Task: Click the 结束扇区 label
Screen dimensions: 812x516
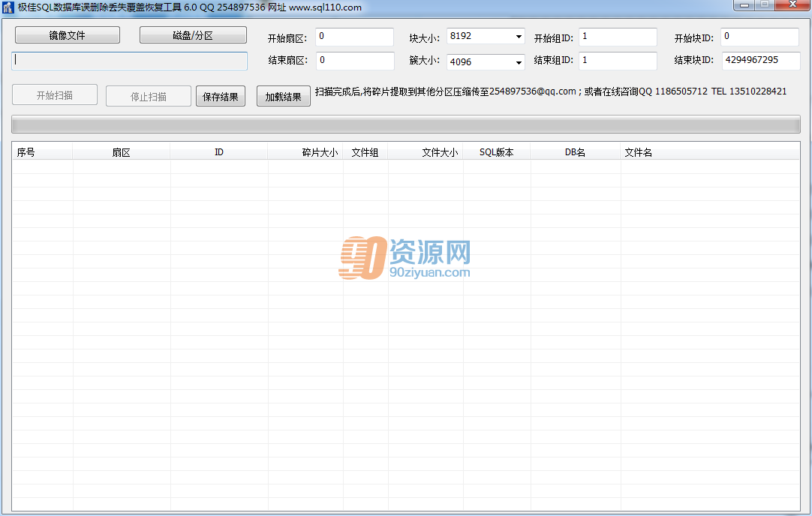Action: coord(288,60)
